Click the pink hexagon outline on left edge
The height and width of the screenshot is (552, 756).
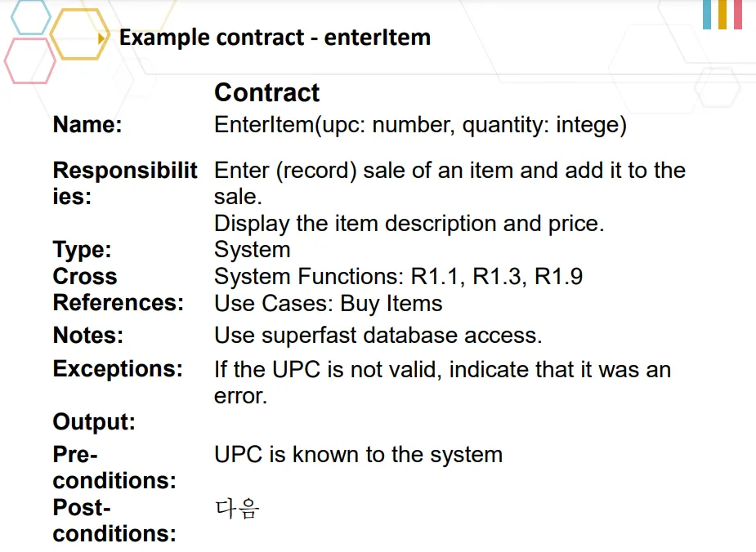tap(29, 61)
